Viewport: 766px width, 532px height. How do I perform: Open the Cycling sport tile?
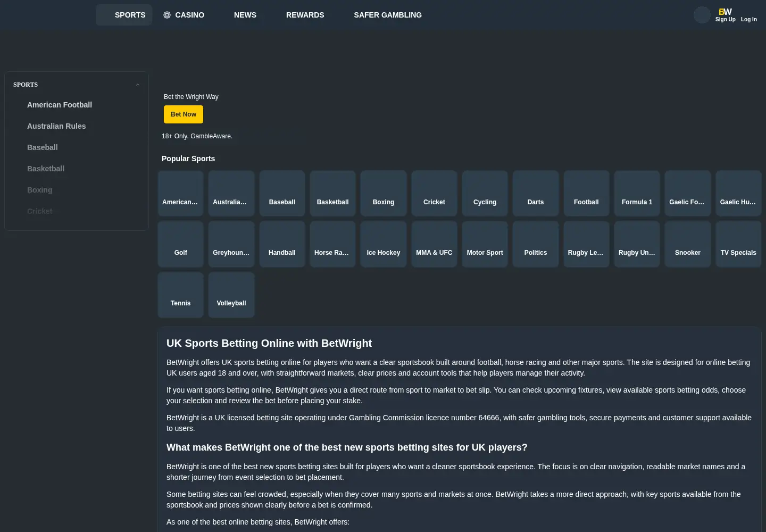(x=485, y=193)
